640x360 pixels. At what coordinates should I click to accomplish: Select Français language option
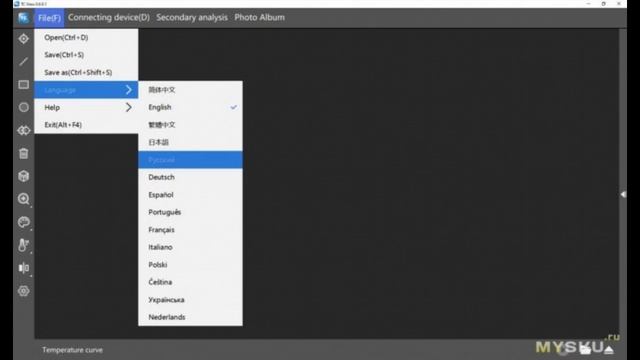tap(190, 230)
